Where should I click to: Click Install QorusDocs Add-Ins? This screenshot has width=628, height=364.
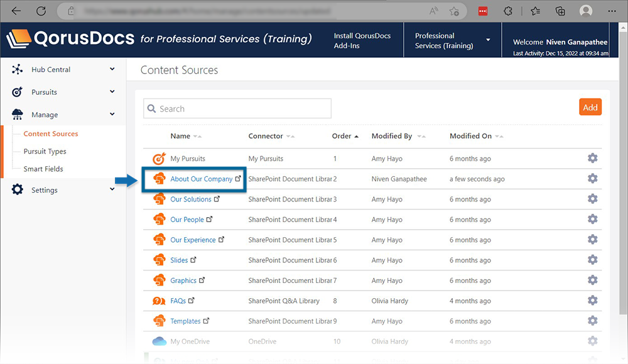point(362,40)
